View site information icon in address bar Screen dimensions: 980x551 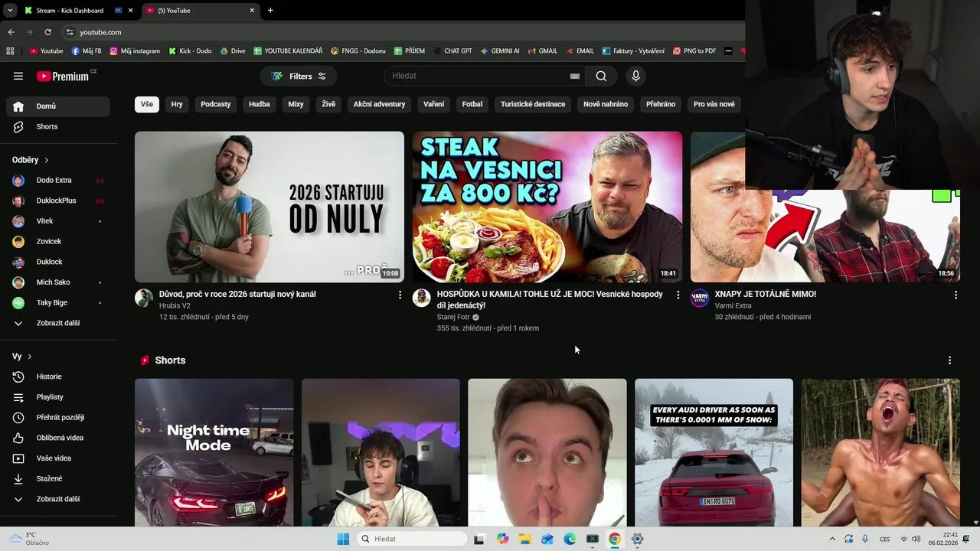pos(70,32)
